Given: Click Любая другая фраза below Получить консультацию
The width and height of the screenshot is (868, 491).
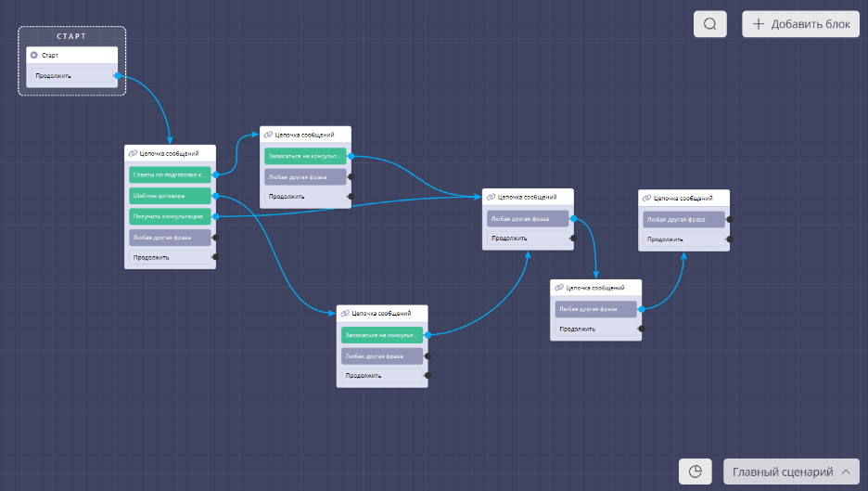Looking at the screenshot, I should 170,238.
